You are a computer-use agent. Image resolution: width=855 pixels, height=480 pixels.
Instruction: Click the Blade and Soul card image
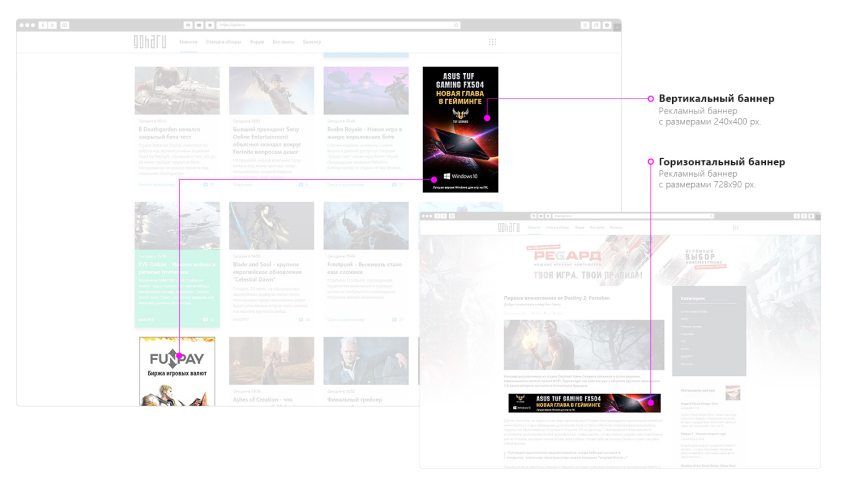pyautogui.click(x=272, y=226)
